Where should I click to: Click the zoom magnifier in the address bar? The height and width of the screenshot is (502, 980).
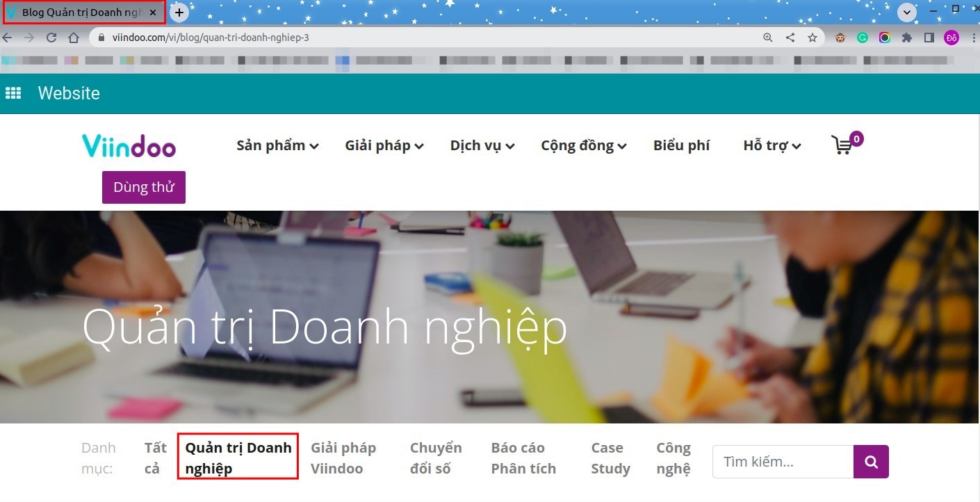(767, 38)
